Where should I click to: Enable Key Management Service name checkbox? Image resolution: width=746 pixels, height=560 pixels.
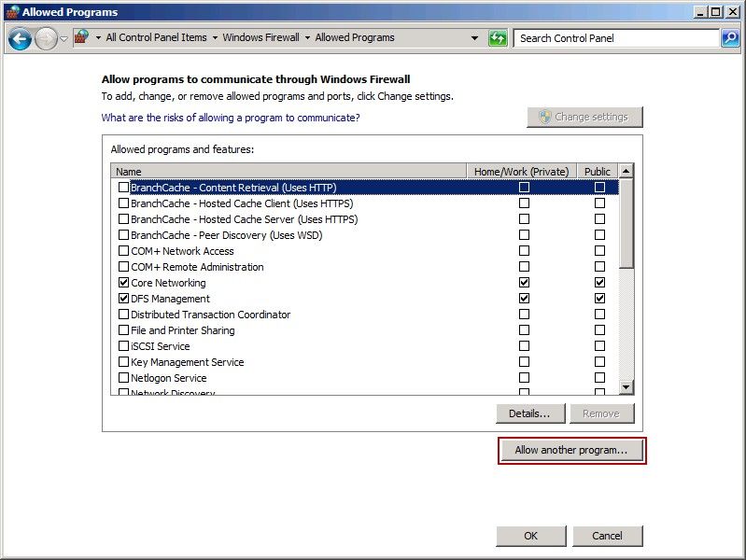click(x=123, y=361)
